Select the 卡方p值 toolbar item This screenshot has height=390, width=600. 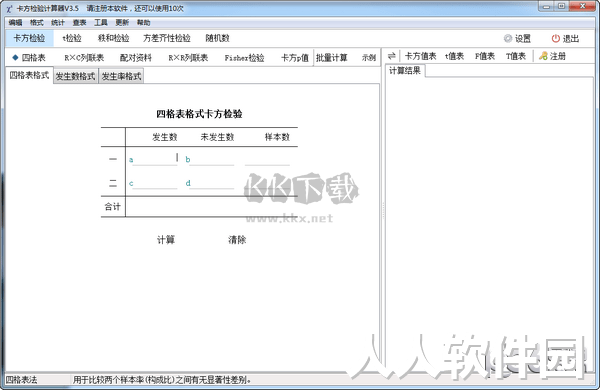coord(295,58)
